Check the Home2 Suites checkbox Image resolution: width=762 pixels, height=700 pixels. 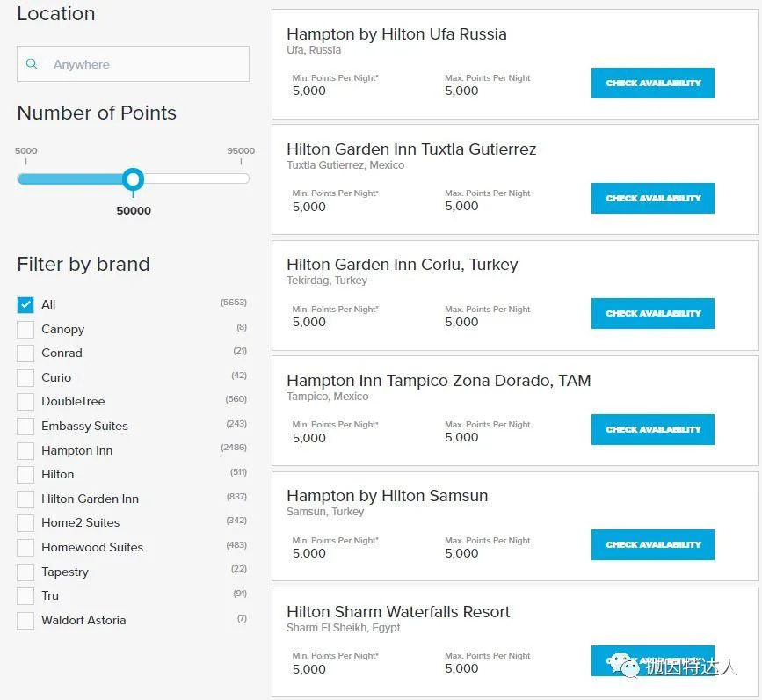coord(25,523)
